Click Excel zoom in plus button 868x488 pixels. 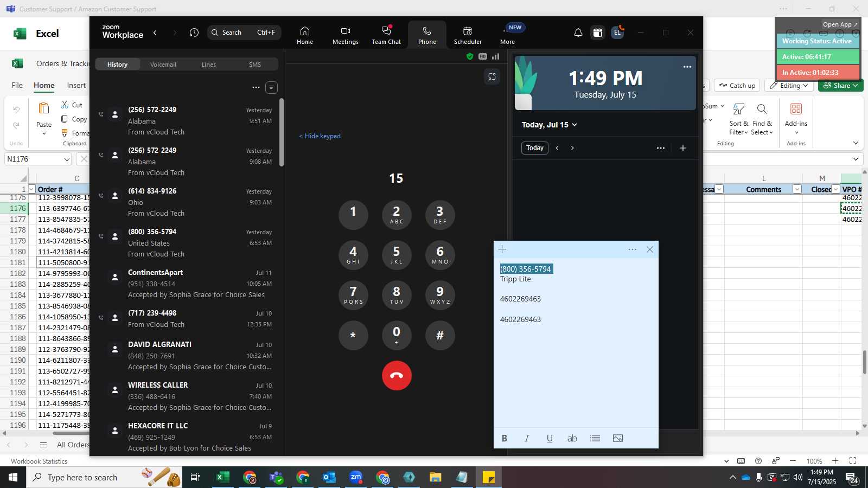pyautogui.click(x=835, y=461)
